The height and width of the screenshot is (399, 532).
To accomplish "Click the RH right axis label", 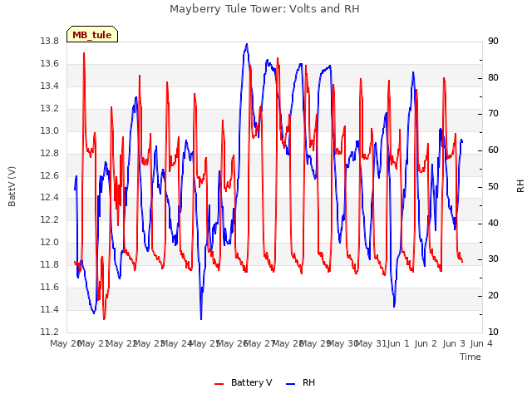I will pos(520,186).
